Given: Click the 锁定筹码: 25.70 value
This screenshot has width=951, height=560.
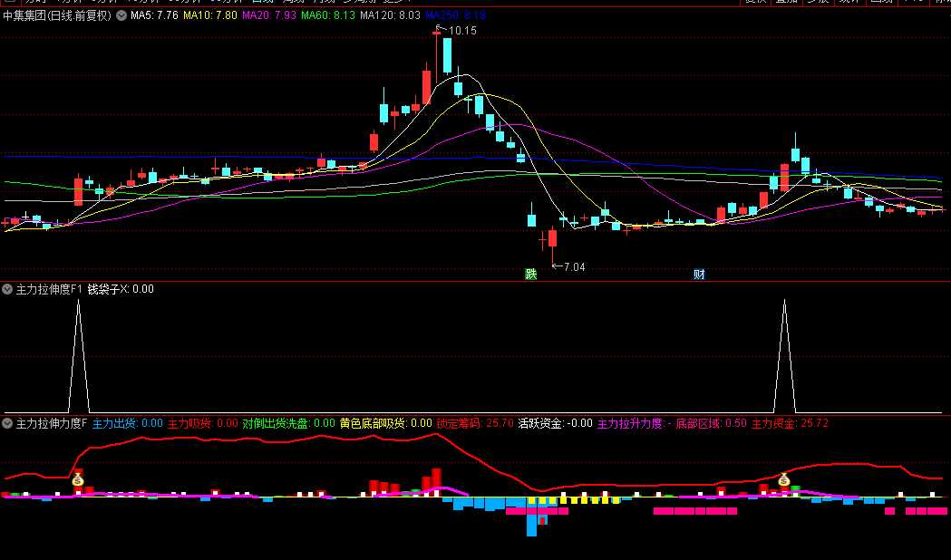Looking at the screenshot, I should (x=475, y=423).
